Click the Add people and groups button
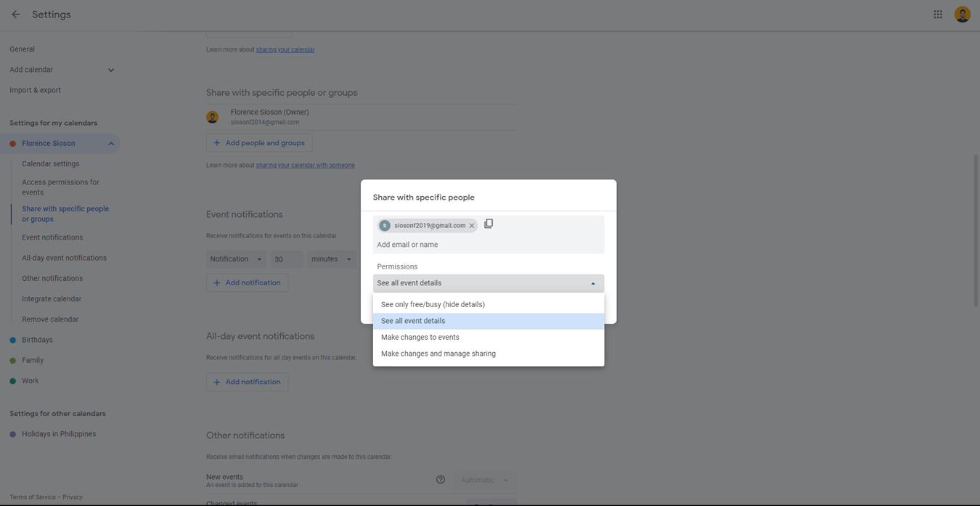The image size is (980, 506). [259, 143]
